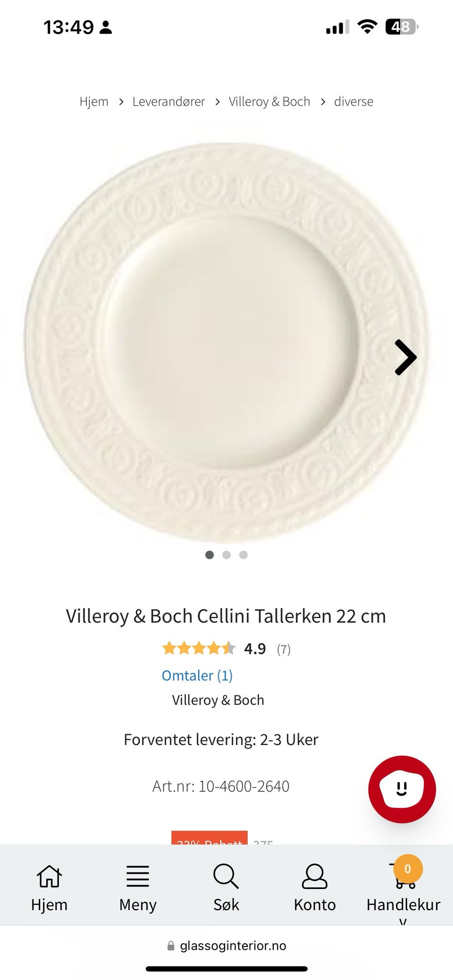Tap the star rating icons

[x=198, y=648]
